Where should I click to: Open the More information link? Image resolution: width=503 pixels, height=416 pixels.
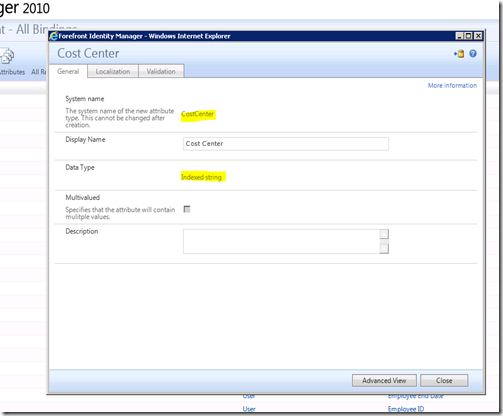coord(452,86)
